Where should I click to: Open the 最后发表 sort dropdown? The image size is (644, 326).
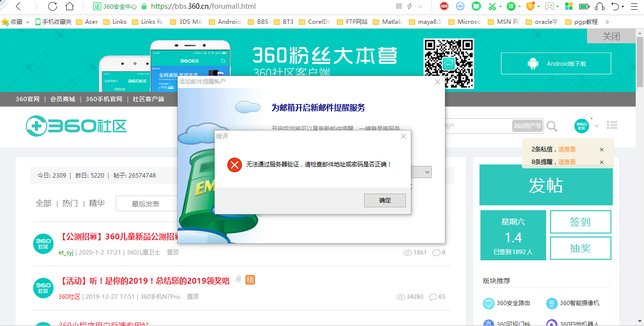[x=146, y=204]
